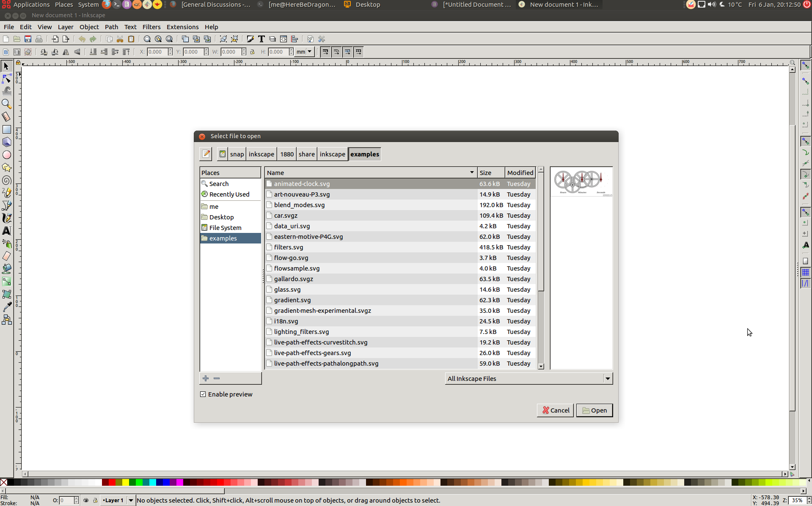This screenshot has height=506, width=812.
Task: Uncheck Enable preview in the dialog
Action: [203, 394]
